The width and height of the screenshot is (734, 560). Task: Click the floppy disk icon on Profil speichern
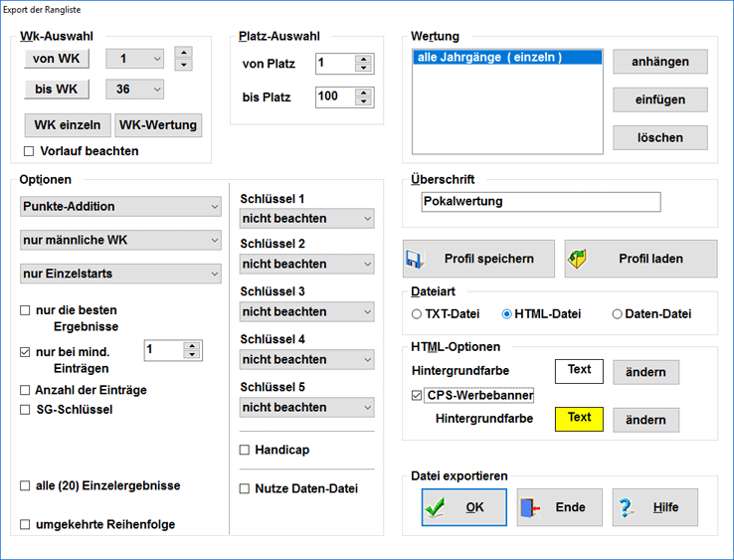415,259
